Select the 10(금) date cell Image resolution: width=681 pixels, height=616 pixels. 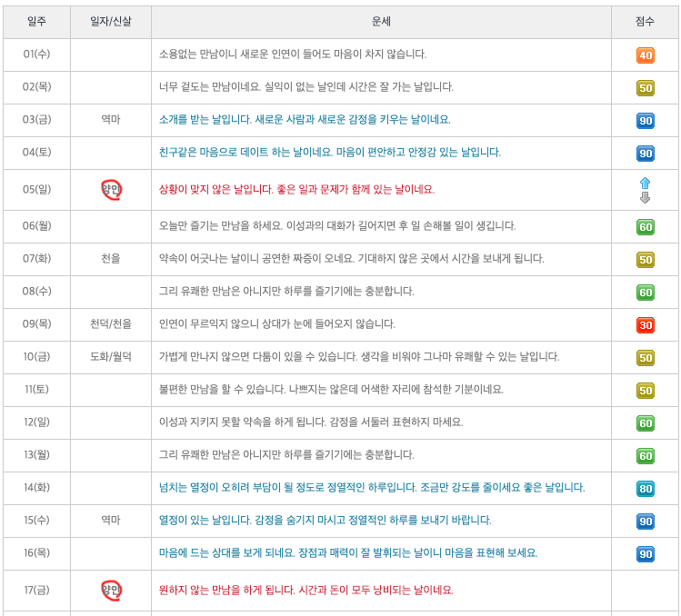click(37, 357)
